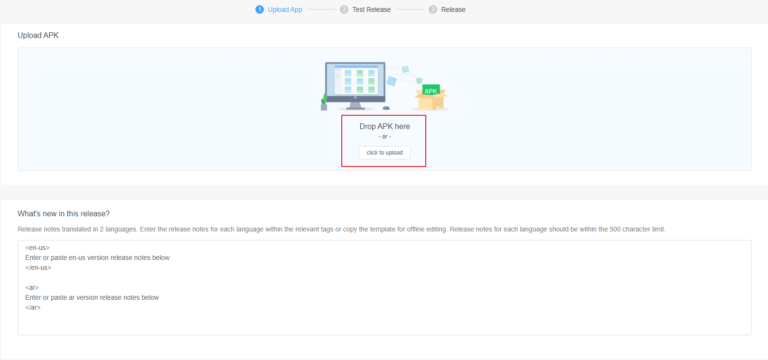Click the 'Drop APK here' text
Image resolution: width=768 pixels, height=360 pixels.
pos(384,126)
